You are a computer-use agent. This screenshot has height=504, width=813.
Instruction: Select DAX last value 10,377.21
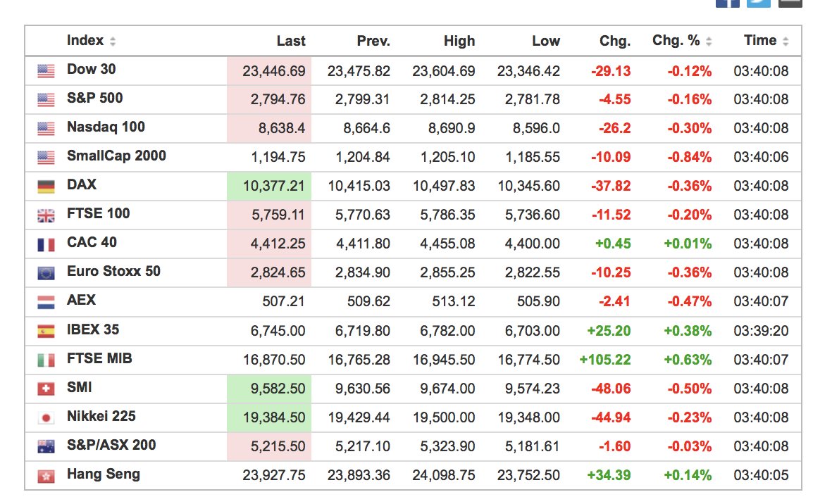274,186
